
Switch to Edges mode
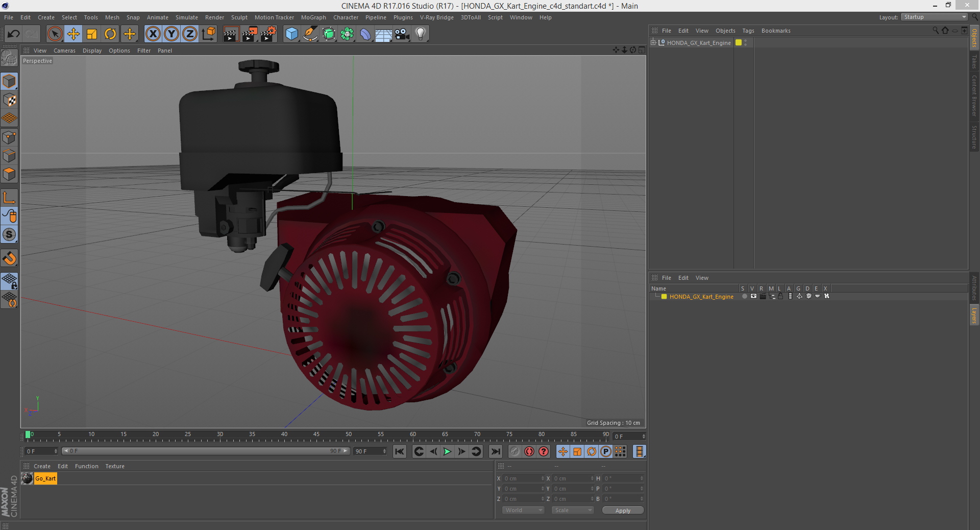pos(9,156)
